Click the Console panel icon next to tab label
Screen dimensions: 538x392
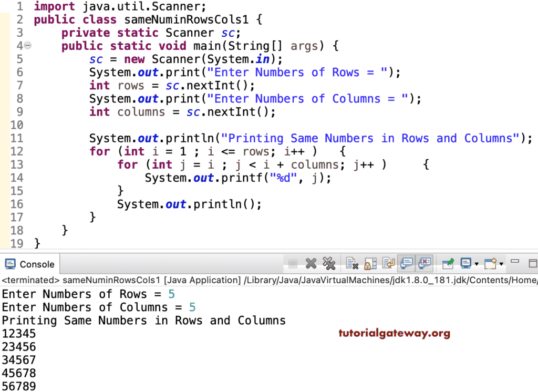pos(9,264)
